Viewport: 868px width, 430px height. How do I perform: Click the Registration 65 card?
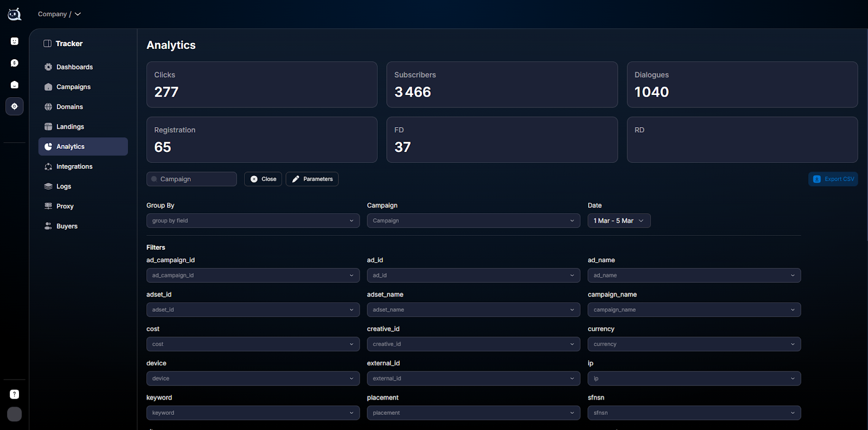(261, 140)
